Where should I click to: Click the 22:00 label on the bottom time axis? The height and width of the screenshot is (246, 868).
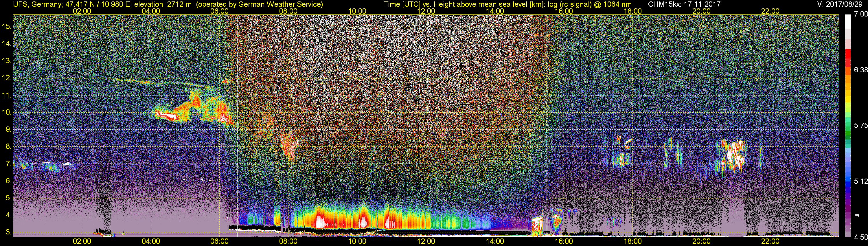tap(770, 241)
